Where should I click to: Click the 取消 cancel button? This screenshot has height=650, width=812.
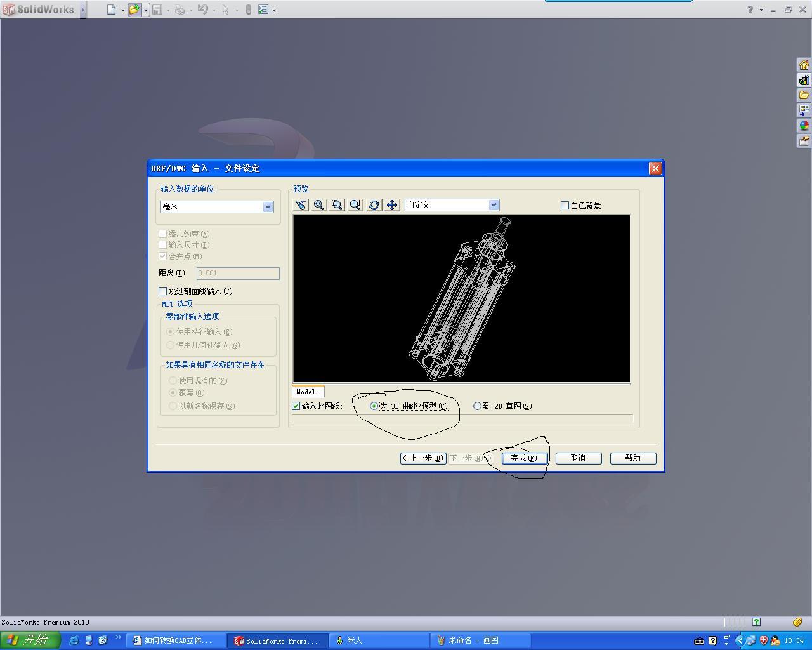(579, 458)
